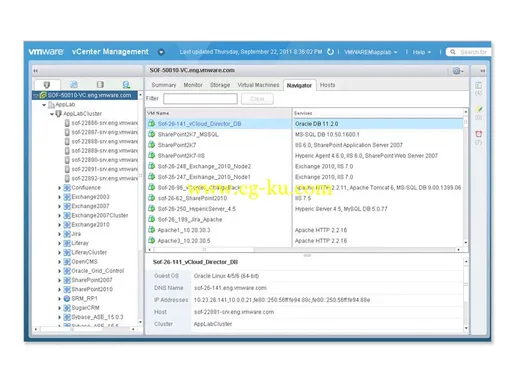512x384 pixels.
Task: Select Datastores inventory view icon
Action: click(100, 85)
